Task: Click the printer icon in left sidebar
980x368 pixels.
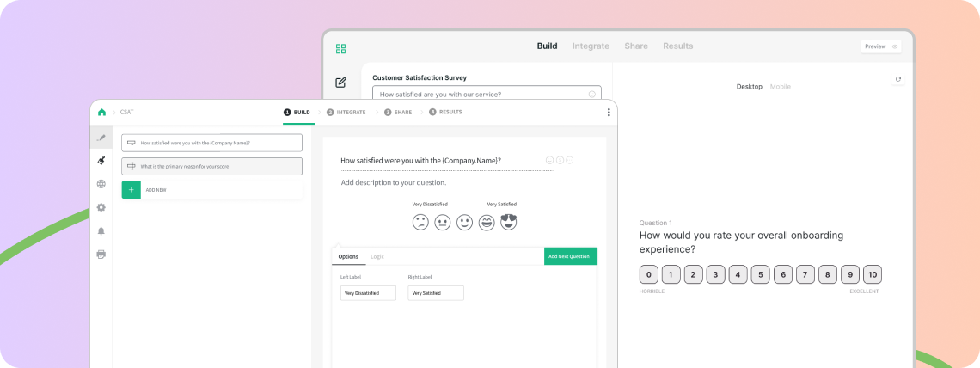Action: click(x=101, y=254)
